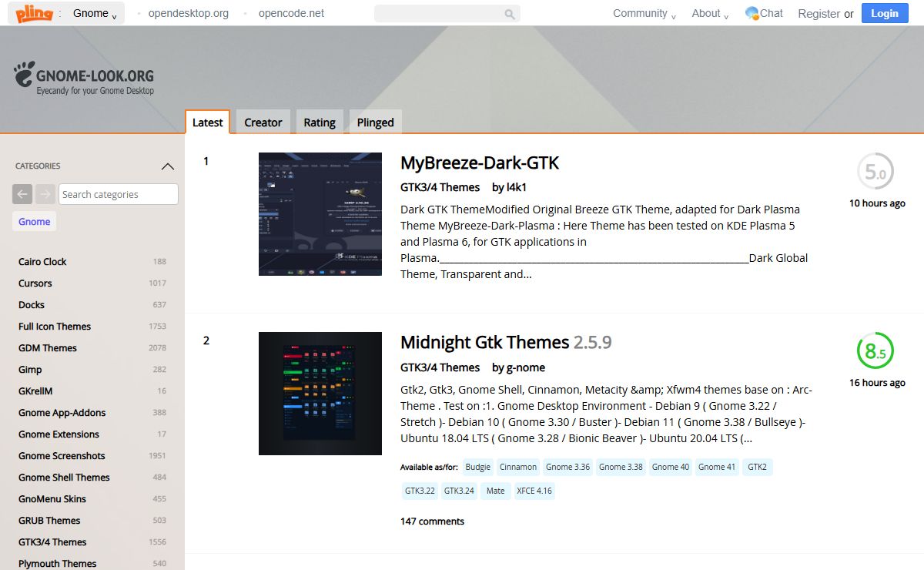
Task: Open the Midnight Gtk Themes title link
Action: (x=484, y=342)
